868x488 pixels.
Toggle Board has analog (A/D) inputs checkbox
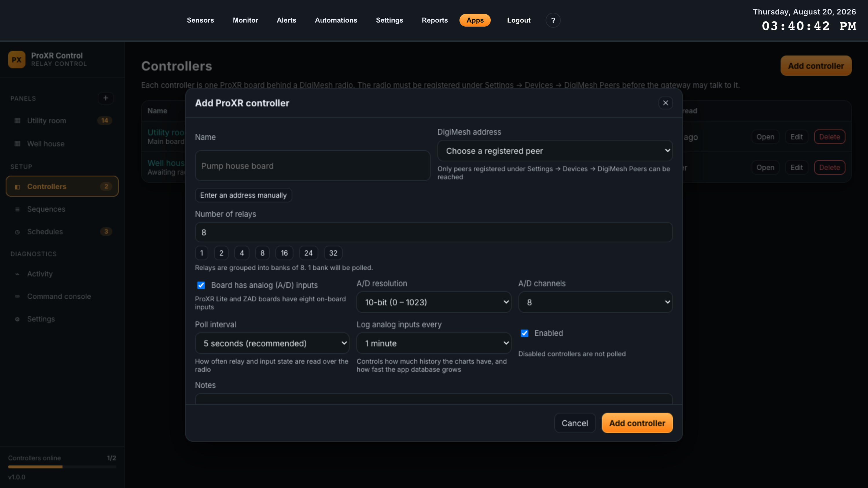[201, 285]
